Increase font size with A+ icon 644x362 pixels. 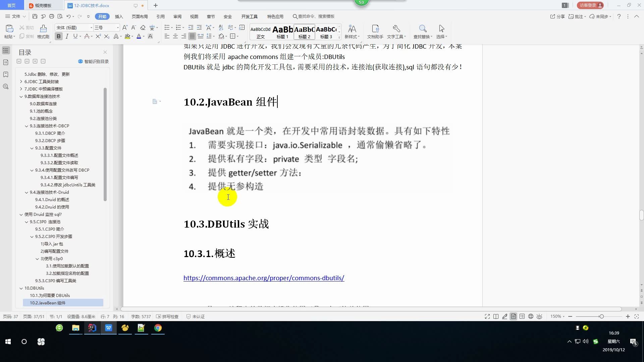pyautogui.click(x=125, y=27)
